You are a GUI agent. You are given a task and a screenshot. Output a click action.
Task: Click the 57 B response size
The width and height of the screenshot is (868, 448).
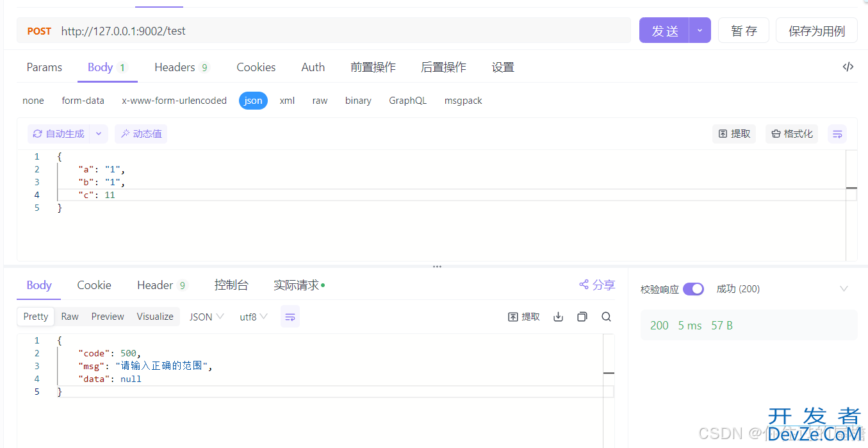(x=722, y=326)
